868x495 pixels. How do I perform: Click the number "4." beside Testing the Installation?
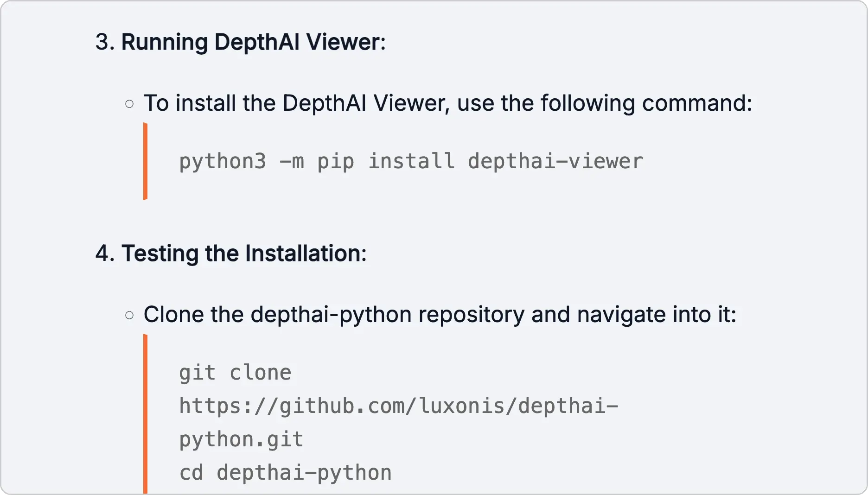tap(106, 253)
